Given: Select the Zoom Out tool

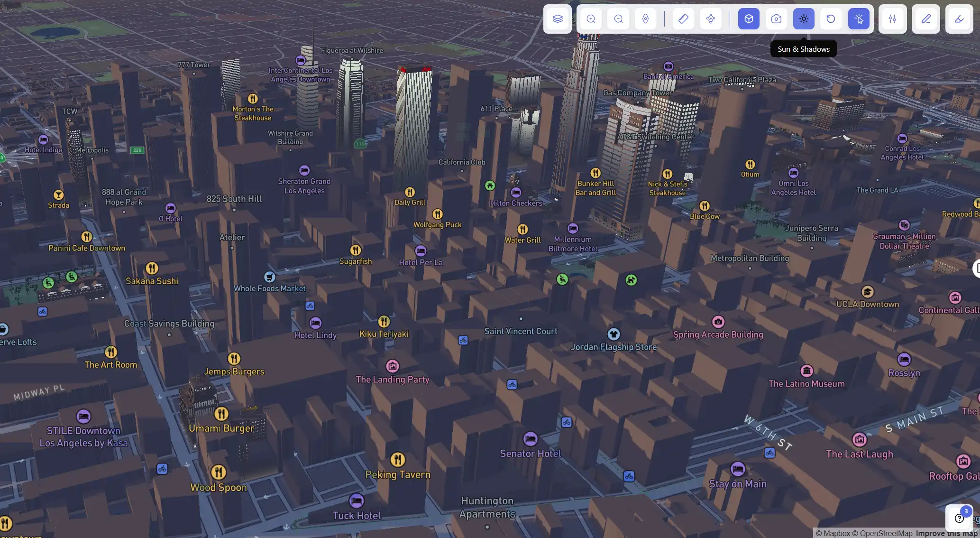Looking at the screenshot, I should pos(618,19).
